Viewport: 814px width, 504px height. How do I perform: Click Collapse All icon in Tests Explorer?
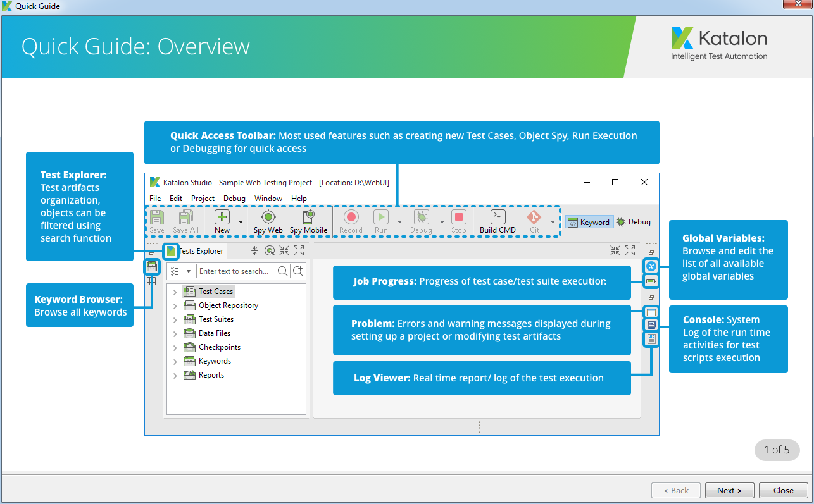254,251
